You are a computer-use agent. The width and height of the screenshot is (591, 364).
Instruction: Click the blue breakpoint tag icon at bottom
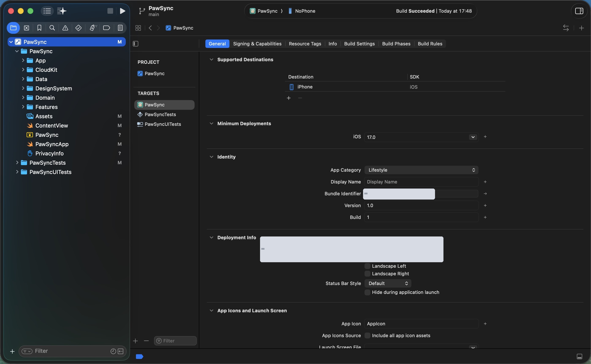[140, 357]
